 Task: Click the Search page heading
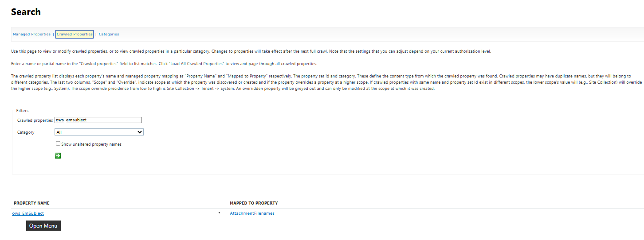click(x=26, y=12)
